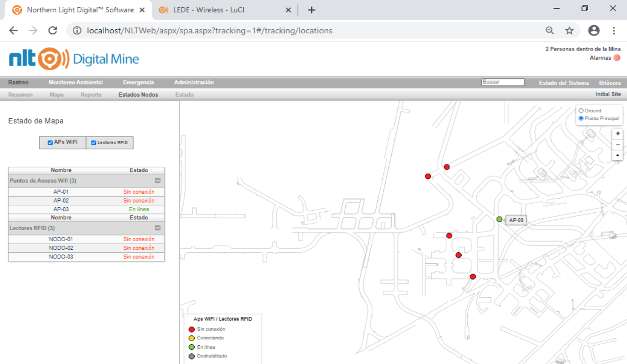Open the Chrome three-dot menu

coord(614,31)
